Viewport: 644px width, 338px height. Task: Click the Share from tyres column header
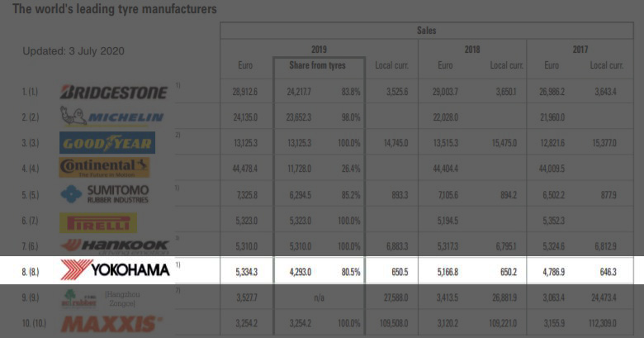(x=317, y=65)
